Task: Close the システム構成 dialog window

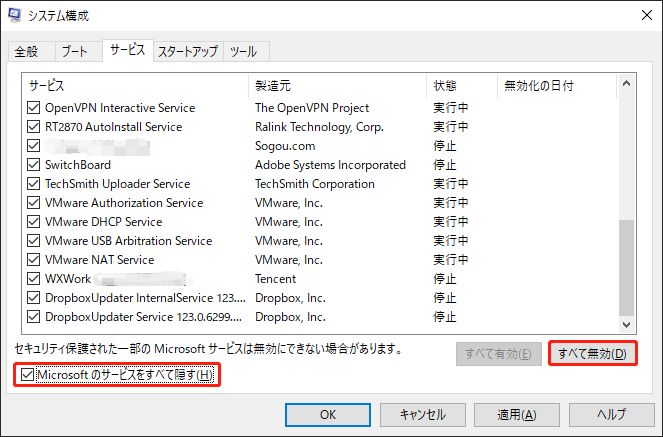Action: click(647, 15)
